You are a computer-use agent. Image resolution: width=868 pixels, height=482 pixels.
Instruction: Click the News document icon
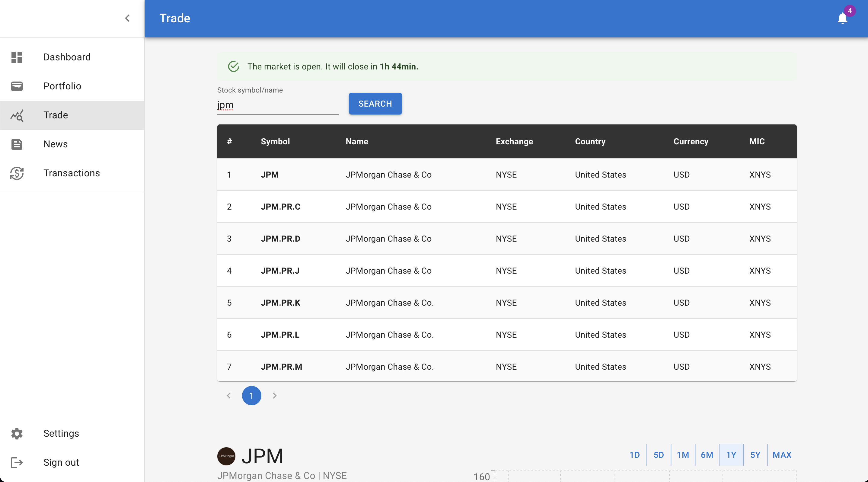point(17,144)
